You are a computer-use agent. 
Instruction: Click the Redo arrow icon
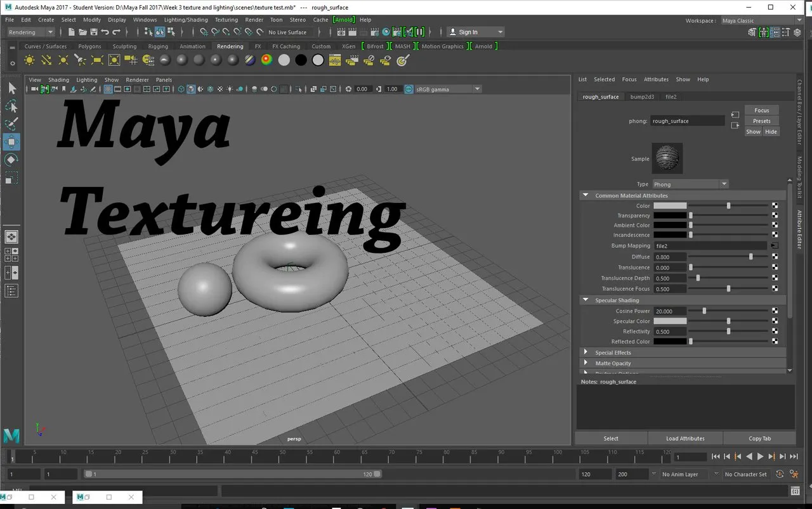[117, 32]
